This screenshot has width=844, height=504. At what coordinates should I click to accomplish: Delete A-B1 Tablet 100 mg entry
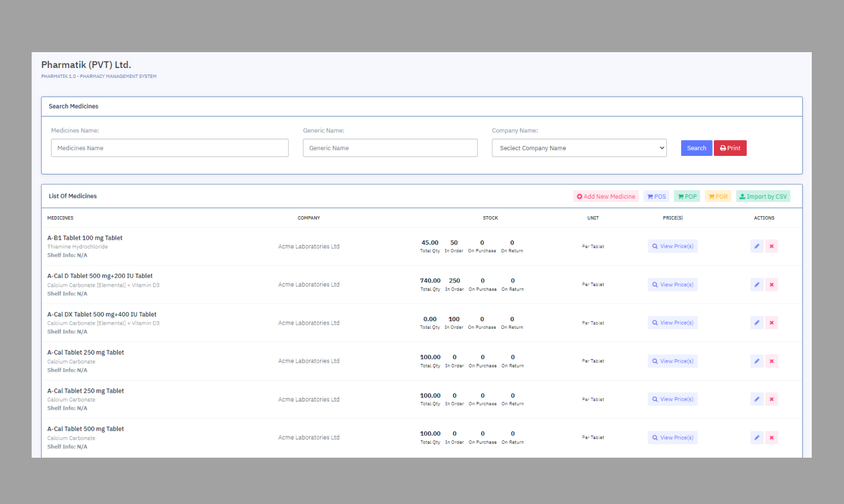771,246
